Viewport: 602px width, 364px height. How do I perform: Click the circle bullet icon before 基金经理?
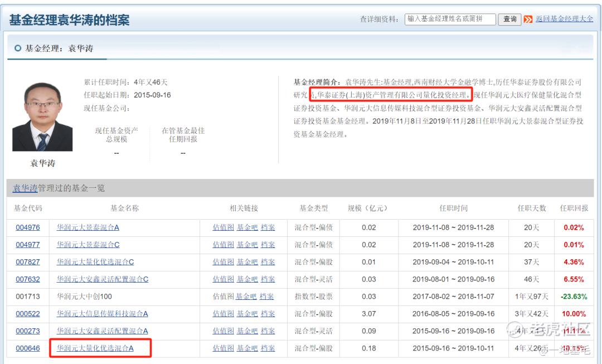tap(18, 48)
